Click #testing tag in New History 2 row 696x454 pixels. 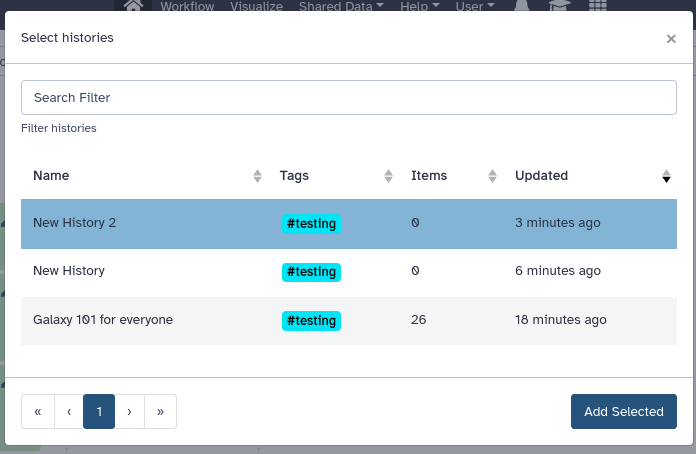pyautogui.click(x=311, y=224)
